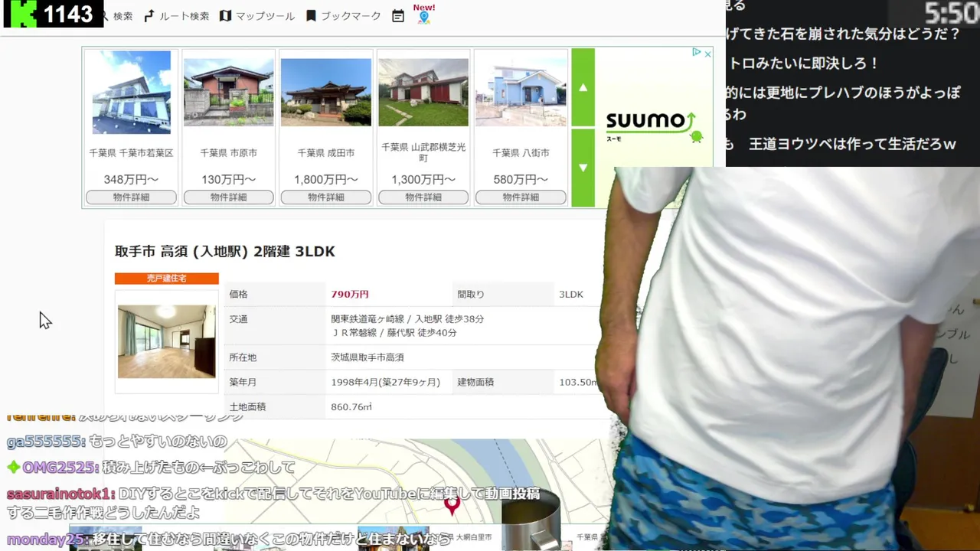The height and width of the screenshot is (551, 980).
Task: Click the New! map pin icon
Action: (x=423, y=14)
